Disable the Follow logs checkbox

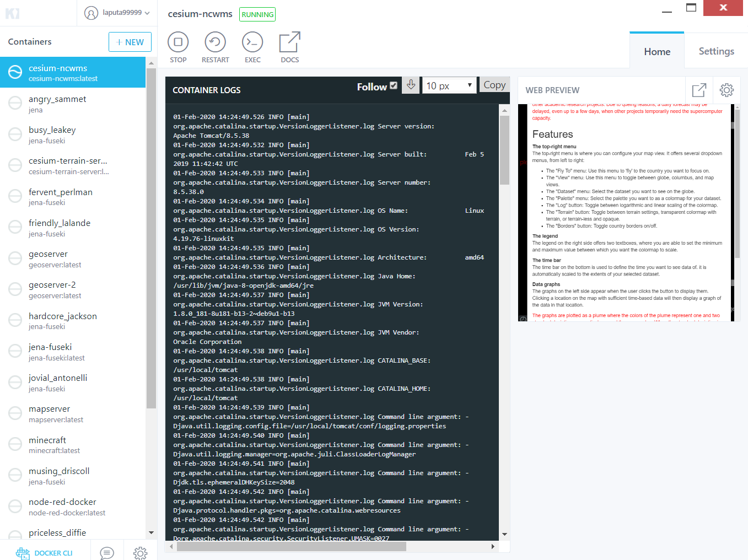click(393, 86)
